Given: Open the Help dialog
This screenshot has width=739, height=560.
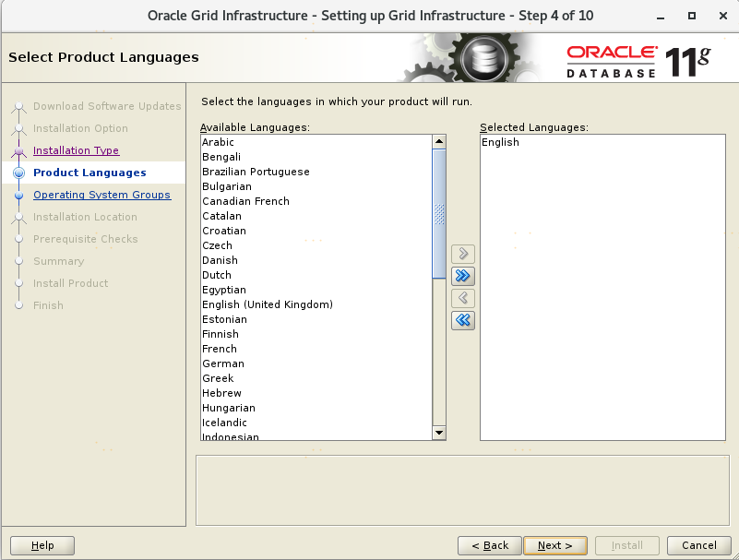Looking at the screenshot, I should pos(42,545).
